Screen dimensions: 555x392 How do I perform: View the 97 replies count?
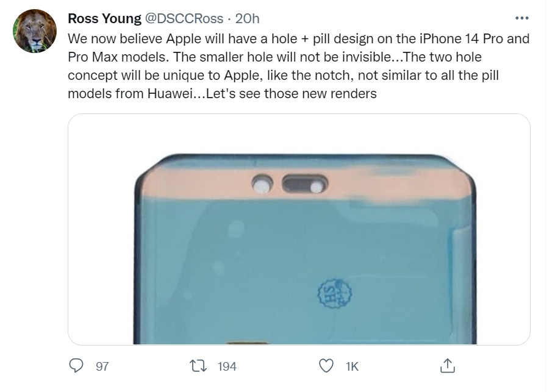tap(102, 366)
